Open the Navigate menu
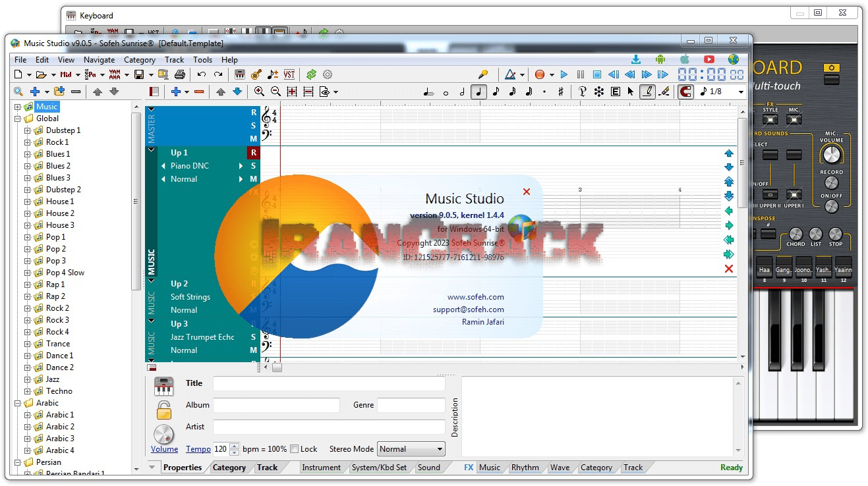Viewport: 868px width, 486px height. tap(99, 60)
